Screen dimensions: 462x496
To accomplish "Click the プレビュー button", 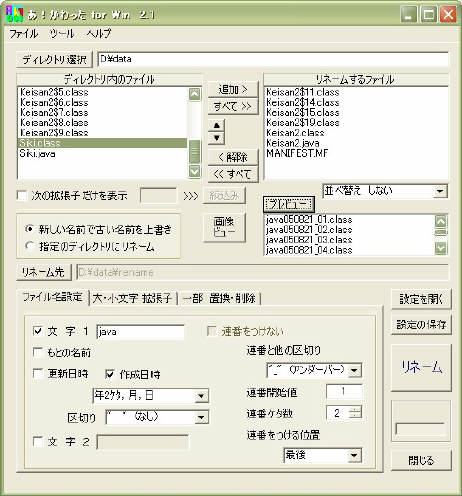I will coord(289,204).
